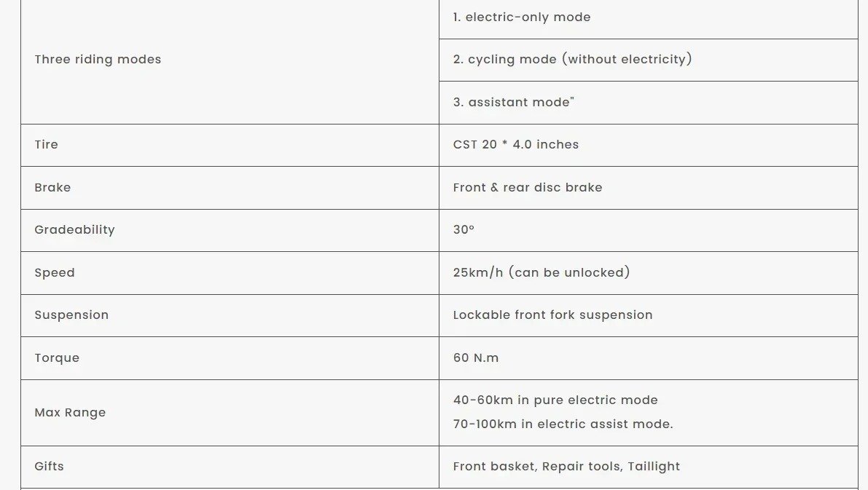Select "Front & rear disc brake" text
The width and height of the screenshot is (868, 490).
tap(527, 188)
